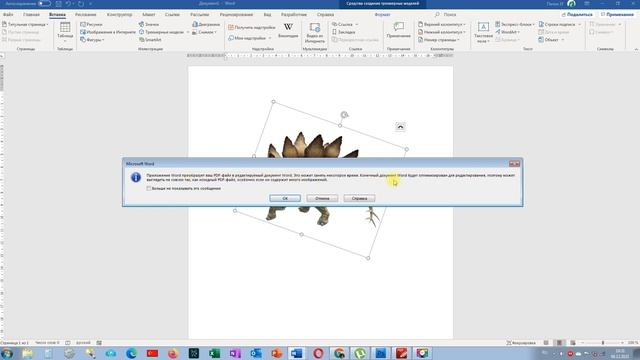The width and height of the screenshot is (640, 360).
Task: Open the Таблица insert dropdown
Action: point(65,32)
